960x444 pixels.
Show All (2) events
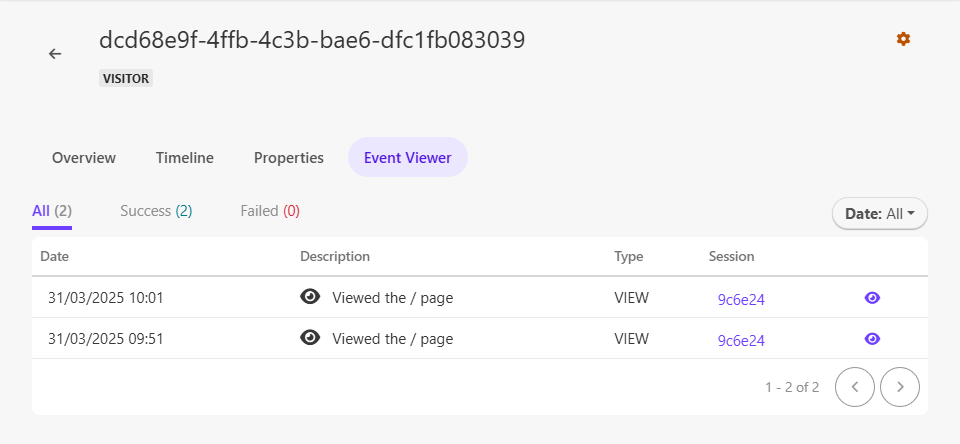(52, 211)
